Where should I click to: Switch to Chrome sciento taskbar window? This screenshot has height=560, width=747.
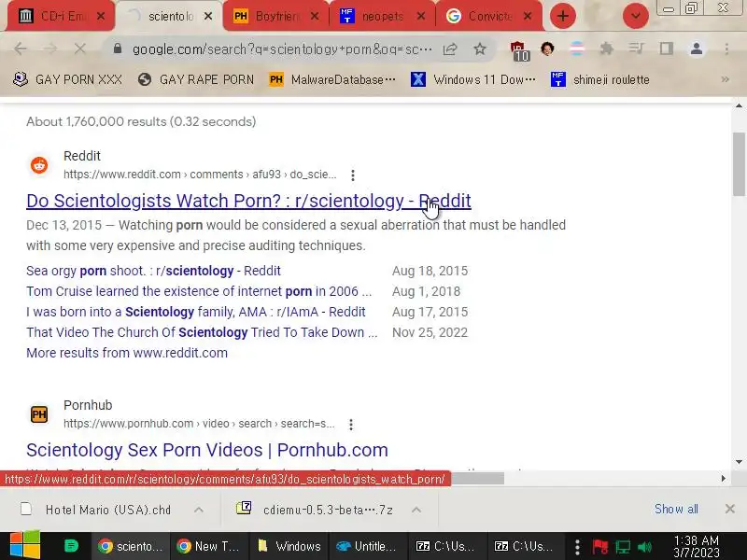130,546
